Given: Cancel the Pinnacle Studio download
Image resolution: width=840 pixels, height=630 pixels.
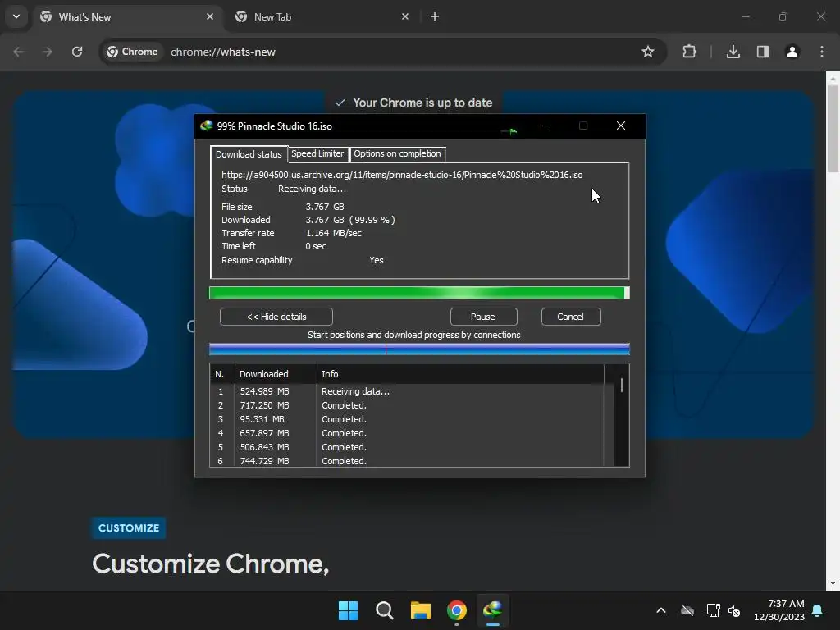Looking at the screenshot, I should [571, 317].
